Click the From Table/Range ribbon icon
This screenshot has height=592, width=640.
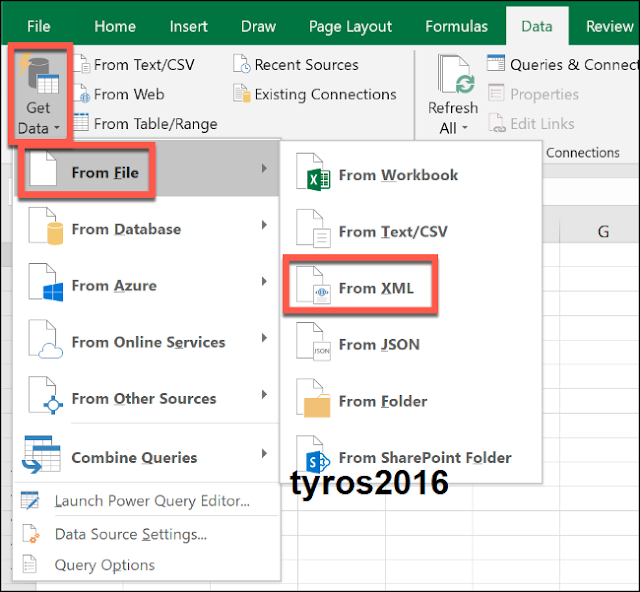pyautogui.click(x=81, y=122)
